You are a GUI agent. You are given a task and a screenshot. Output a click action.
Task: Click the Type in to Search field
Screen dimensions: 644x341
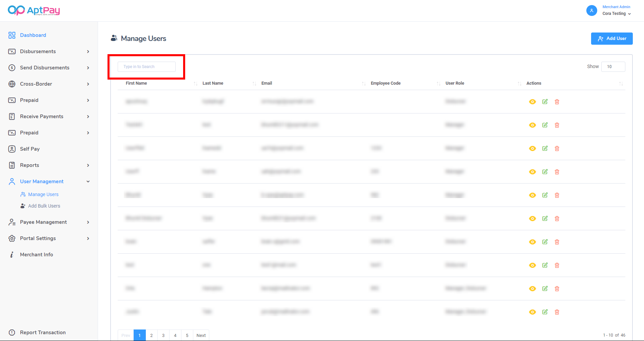(x=147, y=67)
